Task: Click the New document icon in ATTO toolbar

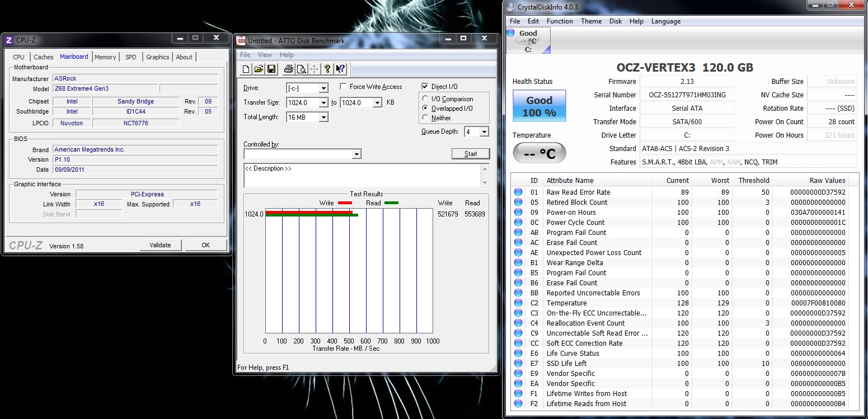Action: click(x=246, y=69)
